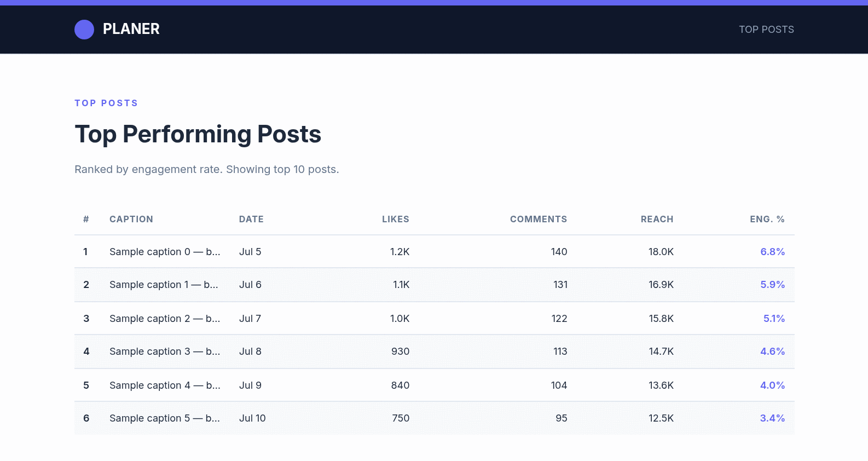Open the TOP POSTS navigation link
This screenshot has height=461, width=868.
[x=766, y=30]
